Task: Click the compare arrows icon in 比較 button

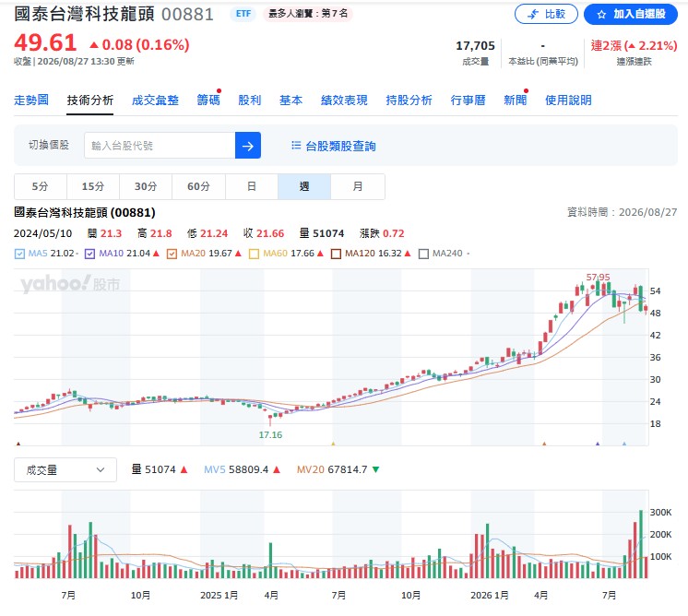Action: pos(533,15)
